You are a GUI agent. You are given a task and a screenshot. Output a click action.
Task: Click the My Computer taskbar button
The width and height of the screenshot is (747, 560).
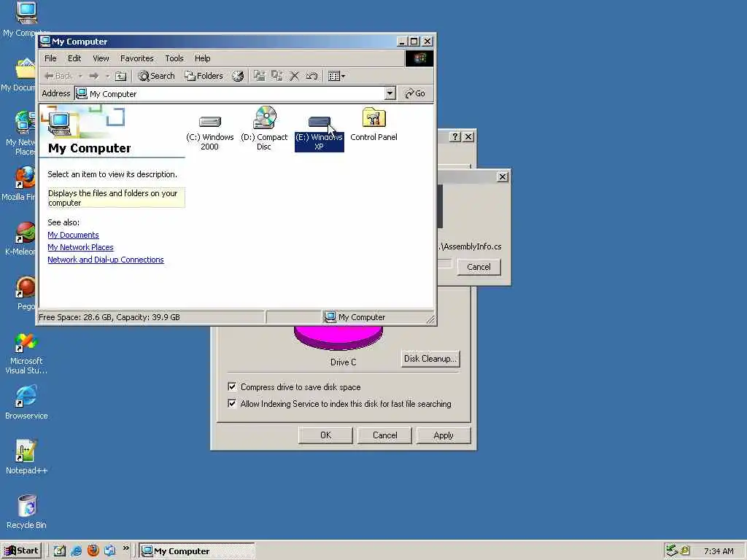pyautogui.click(x=197, y=551)
